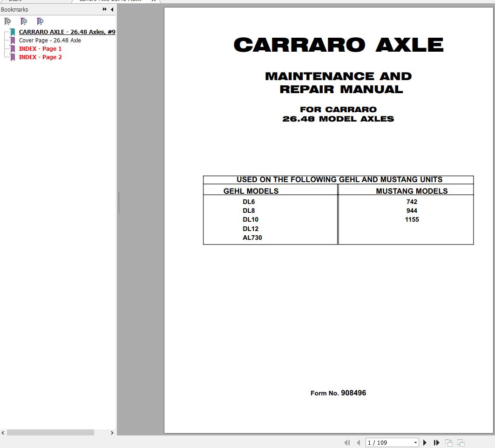495x448 pixels.
Task: Click the next view history icon
Action: [x=461, y=442]
